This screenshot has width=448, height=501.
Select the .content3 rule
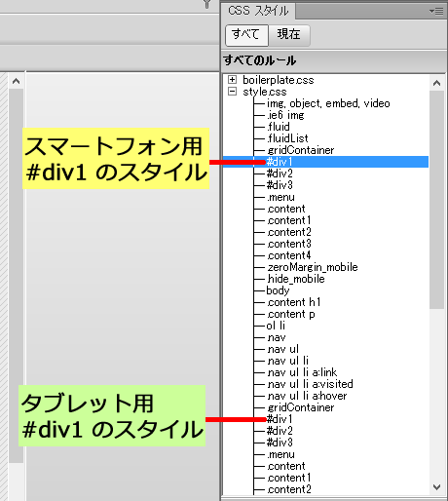pyautogui.click(x=289, y=244)
